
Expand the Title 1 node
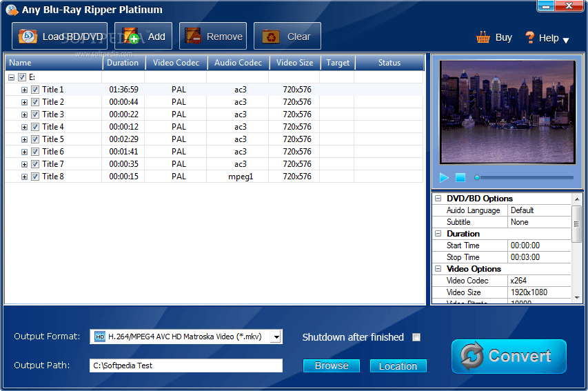(x=24, y=90)
